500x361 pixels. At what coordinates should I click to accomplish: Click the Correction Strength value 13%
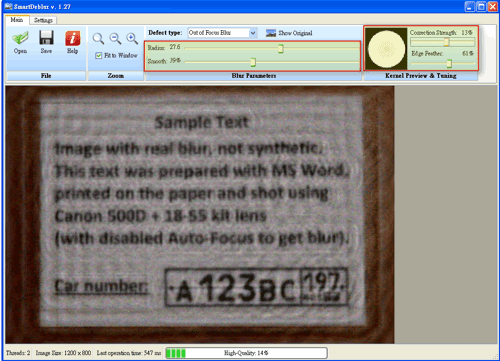(x=467, y=32)
